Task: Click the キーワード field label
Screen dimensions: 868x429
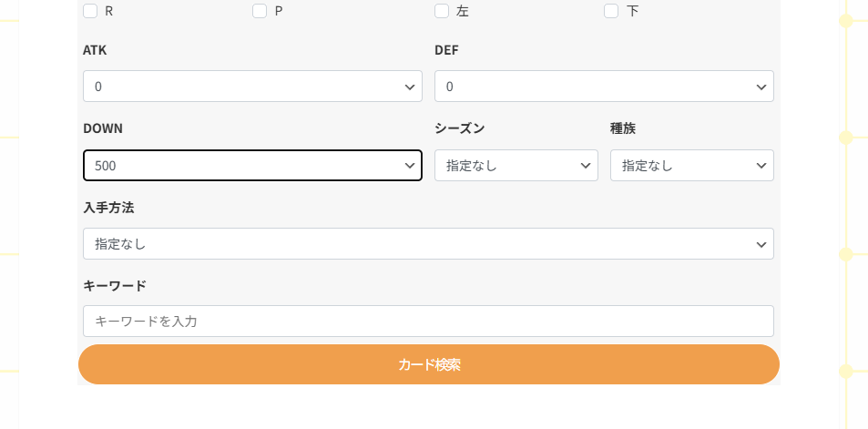Action: click(115, 286)
